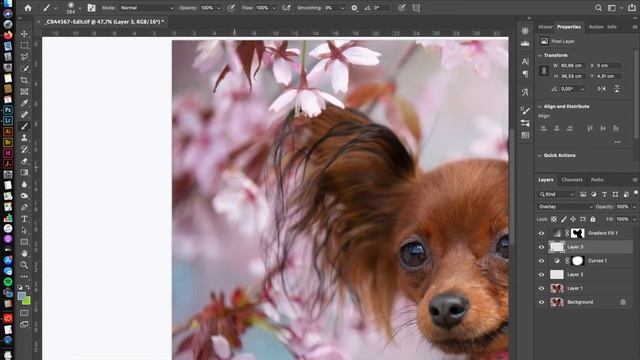This screenshot has width=640, height=360.
Task: Select the Path Selection tool
Action: (x=24, y=230)
